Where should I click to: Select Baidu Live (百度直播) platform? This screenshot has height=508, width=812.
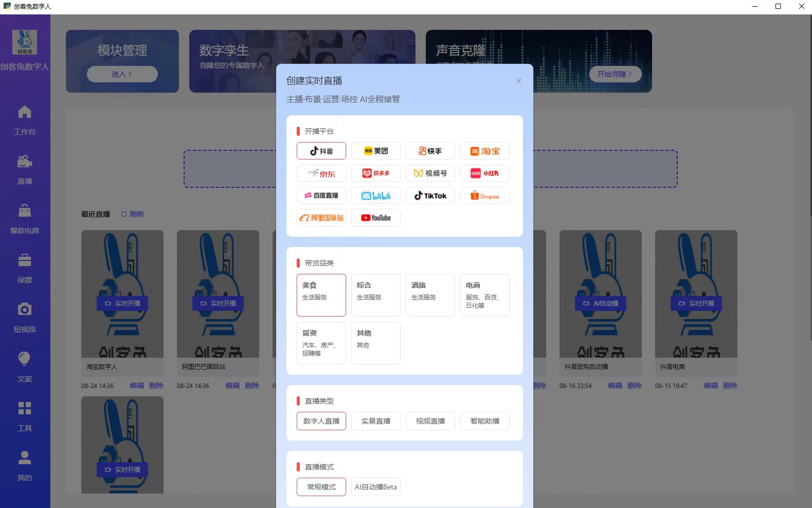(321, 196)
